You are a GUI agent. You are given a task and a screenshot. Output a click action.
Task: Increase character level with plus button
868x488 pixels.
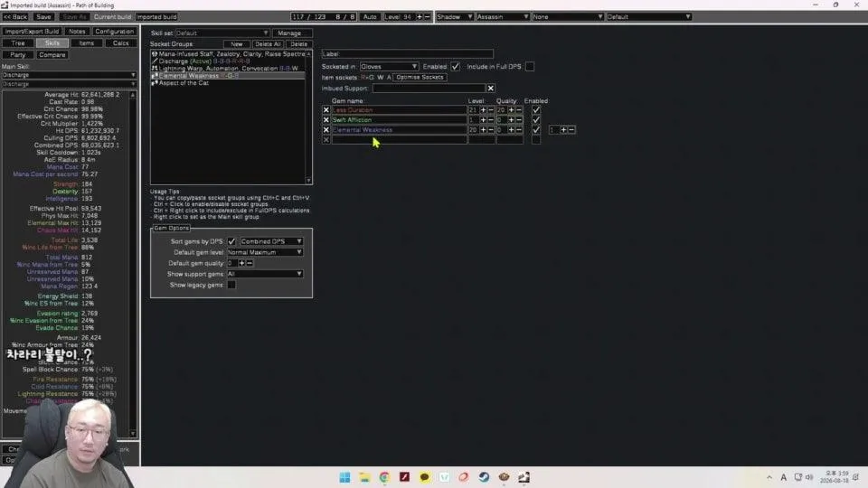419,16
